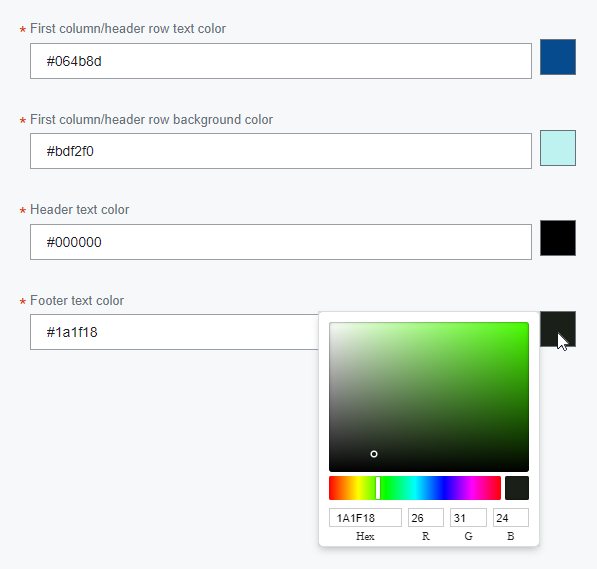Open the black Header text color swatch

558,238
